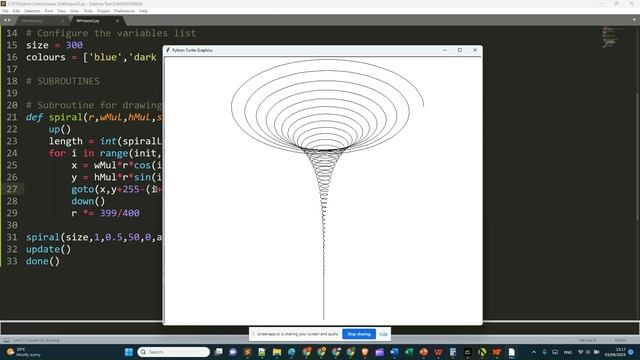640x360 pixels.
Task: Click the 'def spiral' definition line
Action: point(94,117)
